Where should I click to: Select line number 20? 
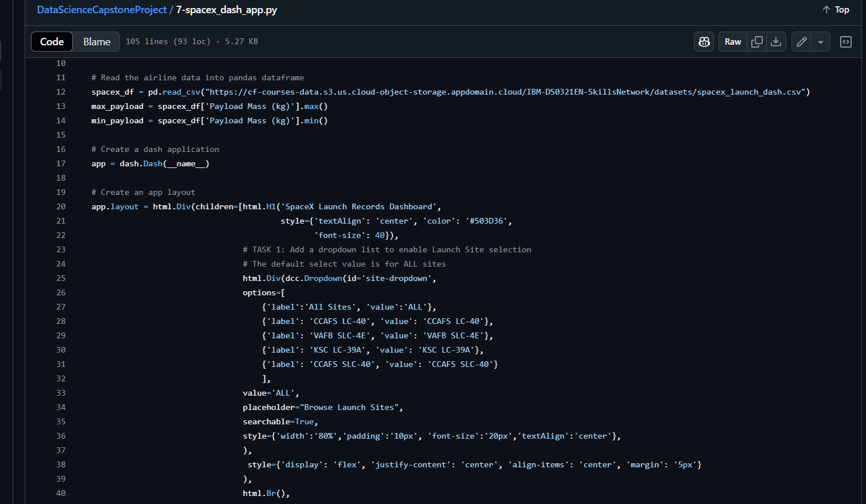61,206
